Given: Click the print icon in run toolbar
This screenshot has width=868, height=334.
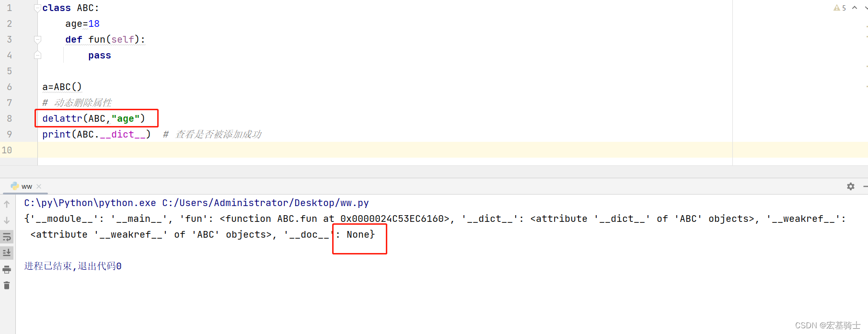Looking at the screenshot, I should click(x=7, y=269).
